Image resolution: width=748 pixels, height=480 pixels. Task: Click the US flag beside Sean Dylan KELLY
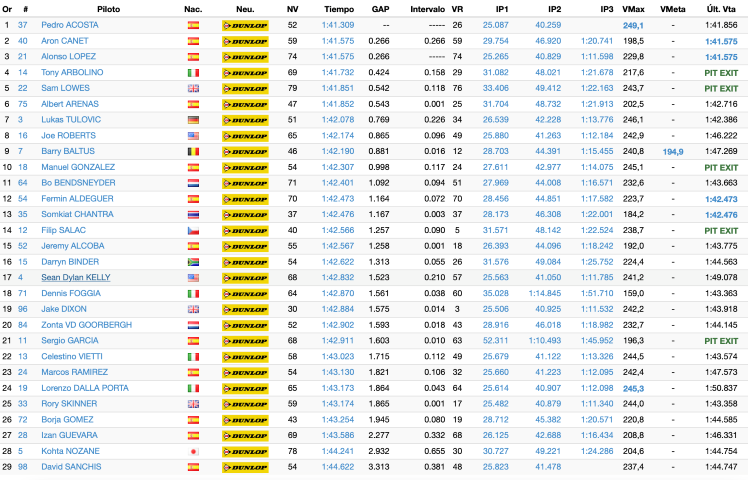coord(193,278)
